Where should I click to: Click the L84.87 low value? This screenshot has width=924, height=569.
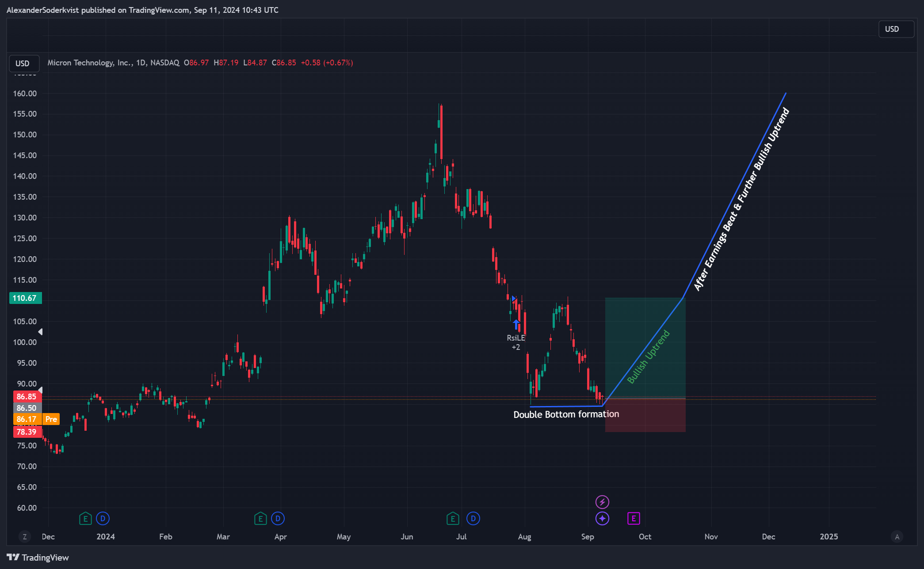tap(255, 63)
